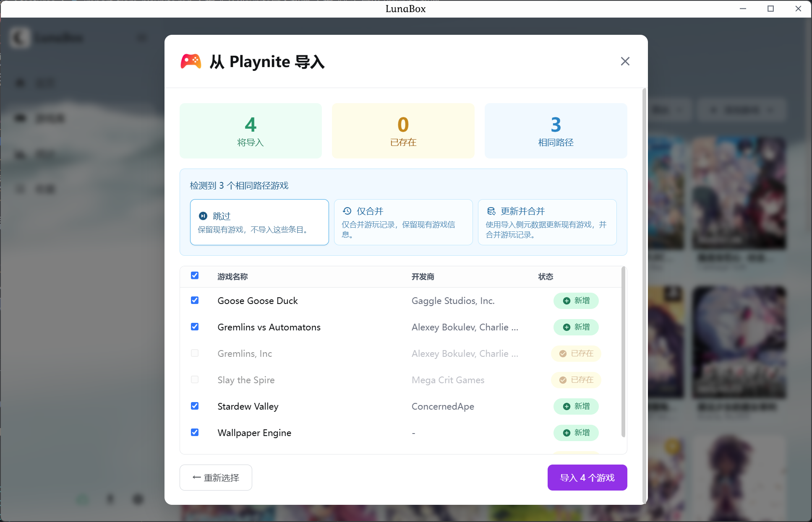Viewport: 812px width, 522px height.
Task: Uncheck Stardew Valley checkbox
Action: point(195,406)
